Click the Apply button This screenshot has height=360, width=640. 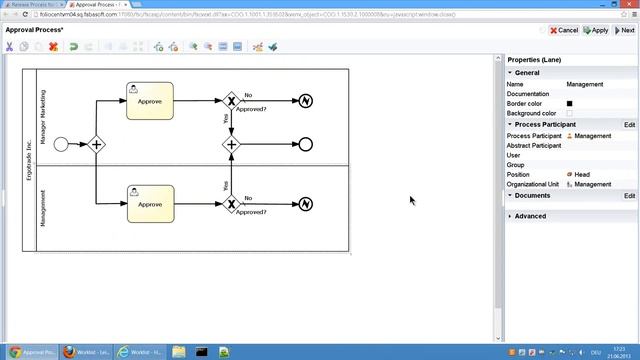click(596, 30)
